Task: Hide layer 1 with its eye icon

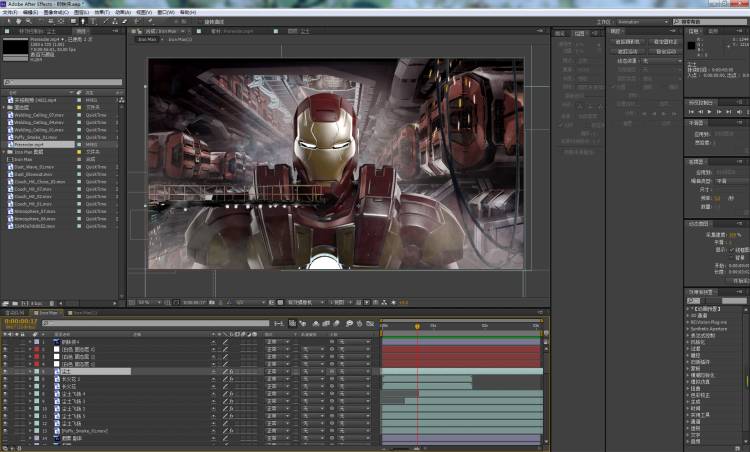Action: coord(5,342)
